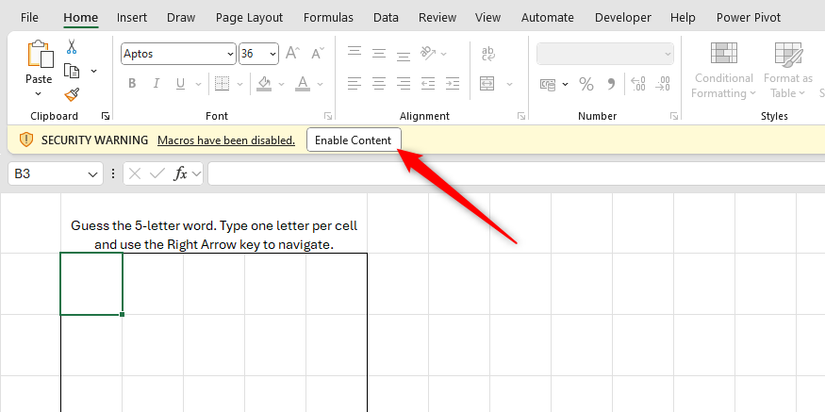825x412 pixels.
Task: Expand the Underline style arrow
Action: [198, 84]
